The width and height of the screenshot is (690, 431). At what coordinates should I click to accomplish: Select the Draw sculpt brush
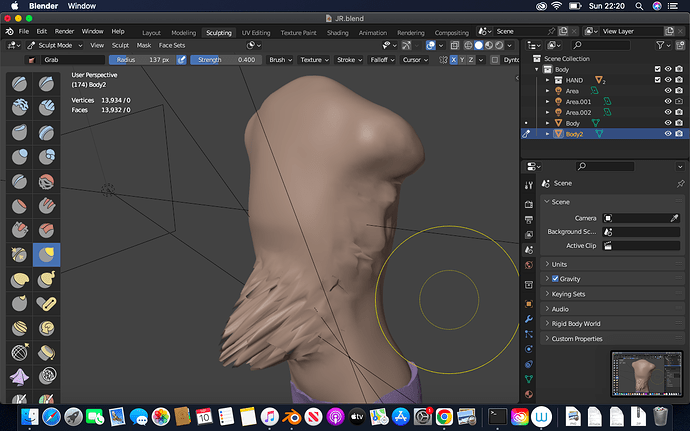(19, 84)
